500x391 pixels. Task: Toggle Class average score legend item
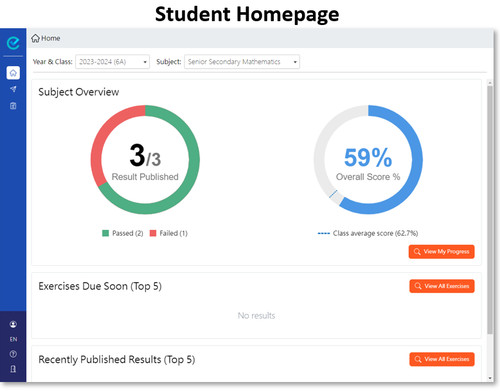pos(368,233)
